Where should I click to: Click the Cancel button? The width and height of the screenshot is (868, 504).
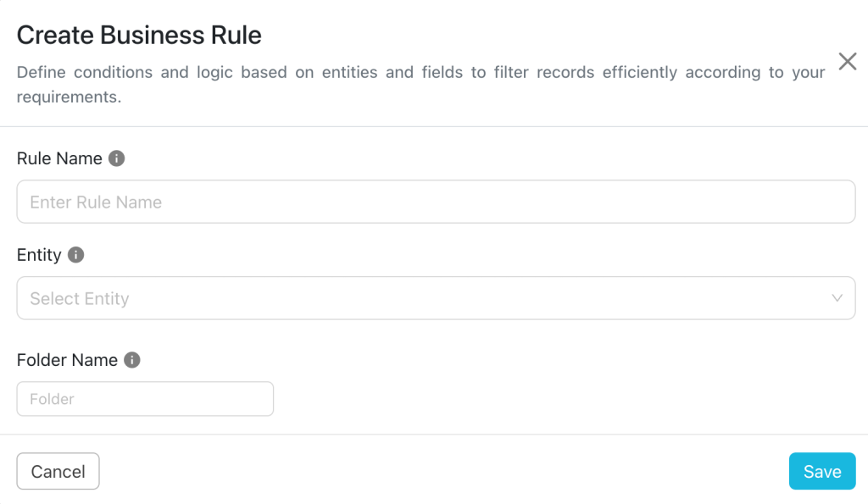(x=58, y=471)
